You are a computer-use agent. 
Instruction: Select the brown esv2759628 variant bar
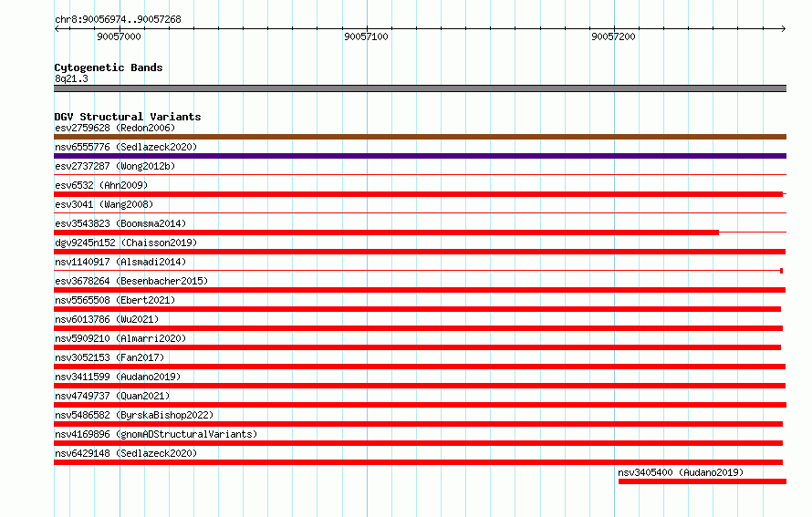click(x=420, y=137)
